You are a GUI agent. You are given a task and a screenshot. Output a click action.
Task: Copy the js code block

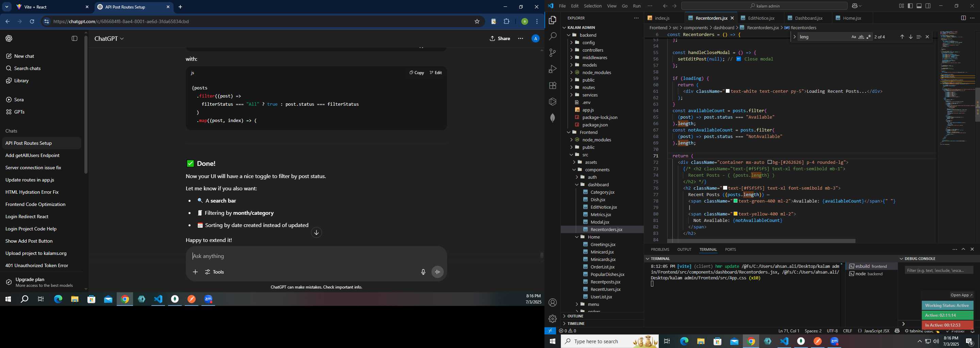pyautogui.click(x=416, y=73)
